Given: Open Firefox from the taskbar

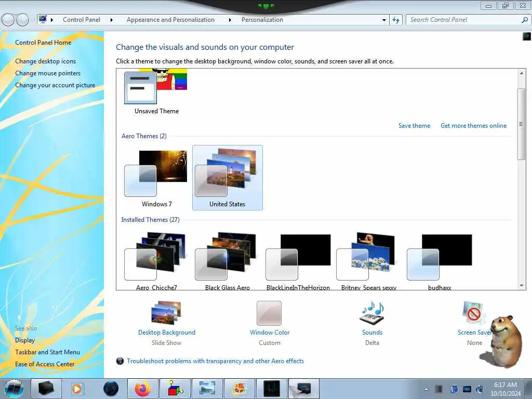Looking at the screenshot, I should coord(142,389).
